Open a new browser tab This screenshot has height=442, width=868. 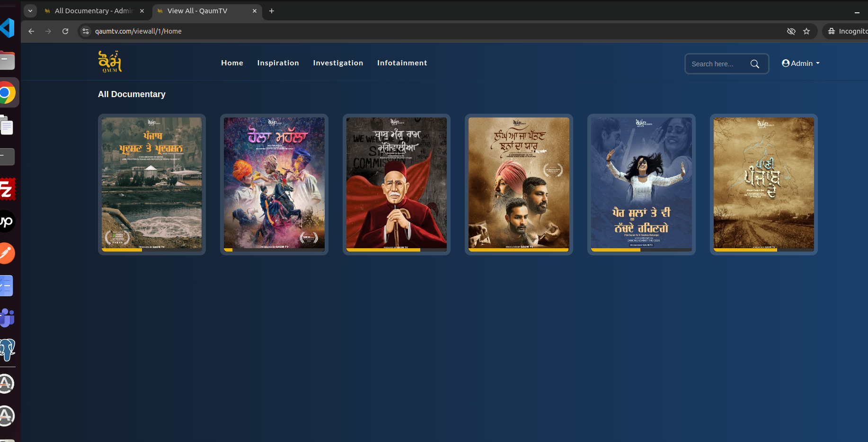(272, 11)
